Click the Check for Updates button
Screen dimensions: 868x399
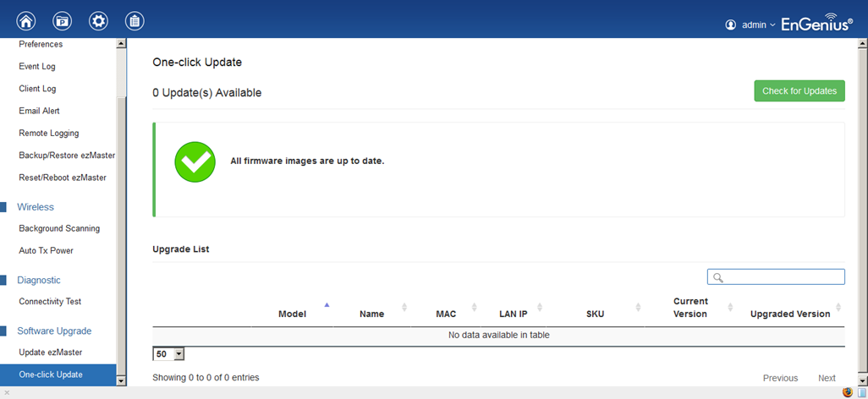[x=799, y=90]
